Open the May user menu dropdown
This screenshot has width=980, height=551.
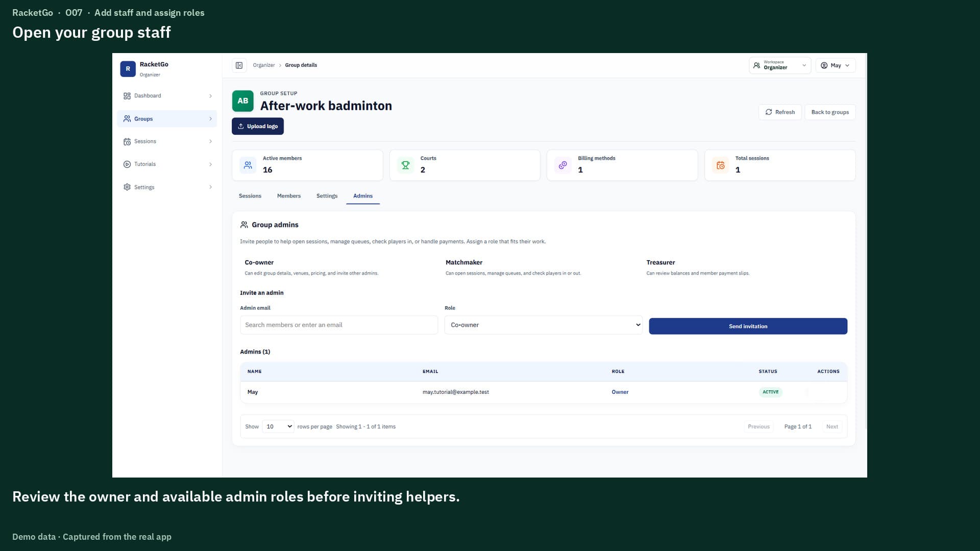tap(836, 65)
